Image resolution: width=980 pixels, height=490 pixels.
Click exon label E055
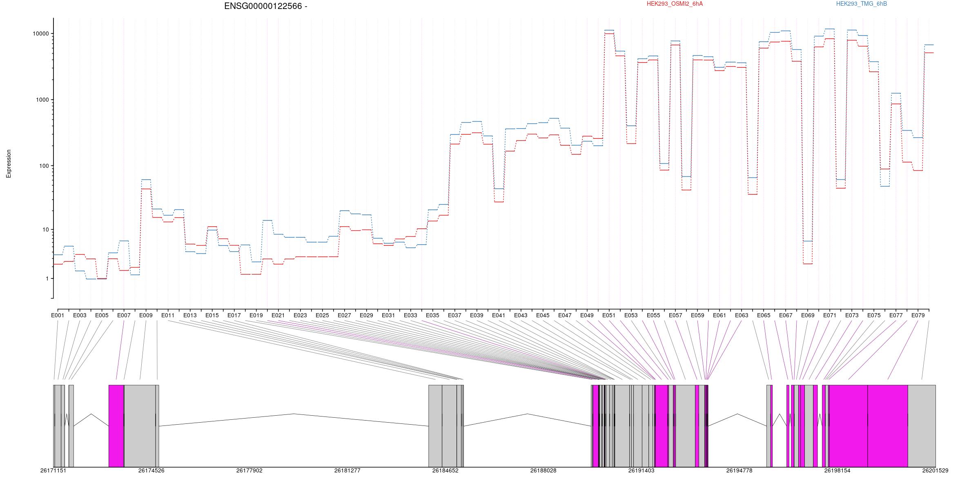pyautogui.click(x=653, y=315)
